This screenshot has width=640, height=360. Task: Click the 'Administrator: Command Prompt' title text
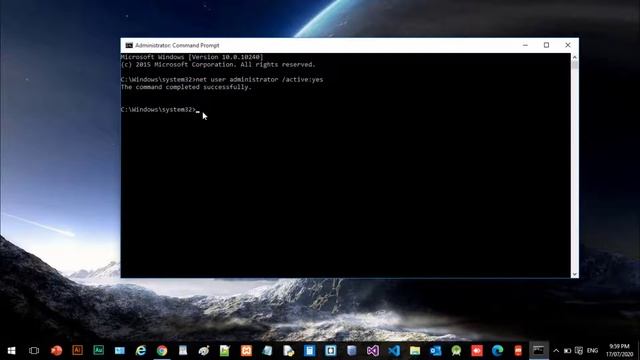[177, 45]
